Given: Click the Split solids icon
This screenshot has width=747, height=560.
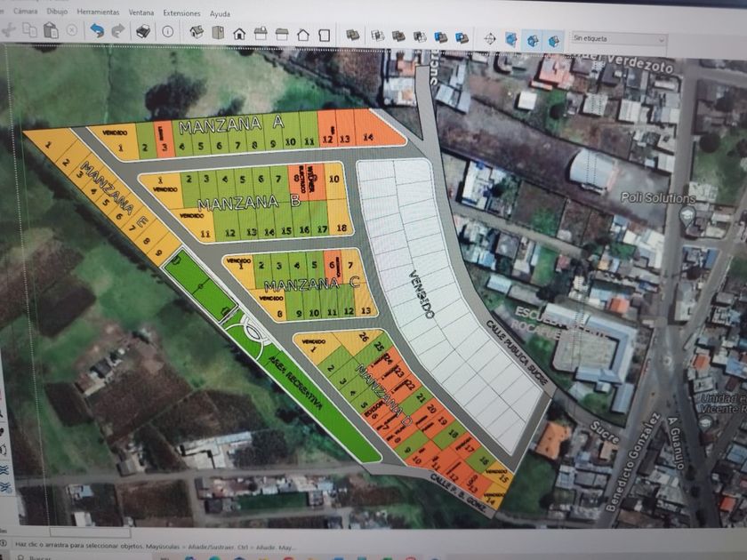Looking at the screenshot, I should (462, 37).
